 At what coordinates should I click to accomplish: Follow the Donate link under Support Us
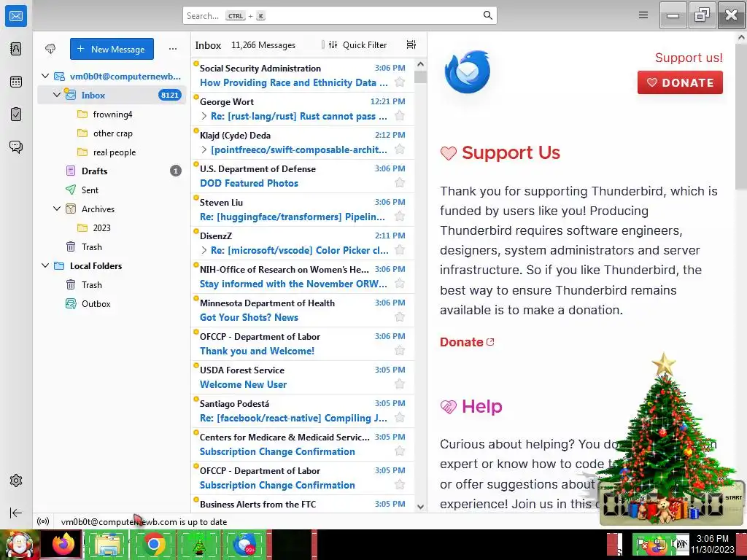coord(467,342)
